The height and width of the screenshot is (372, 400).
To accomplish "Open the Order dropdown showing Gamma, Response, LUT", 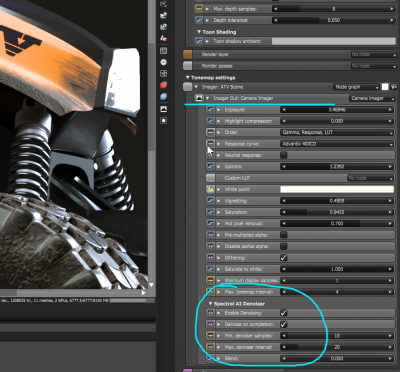I will (337, 132).
